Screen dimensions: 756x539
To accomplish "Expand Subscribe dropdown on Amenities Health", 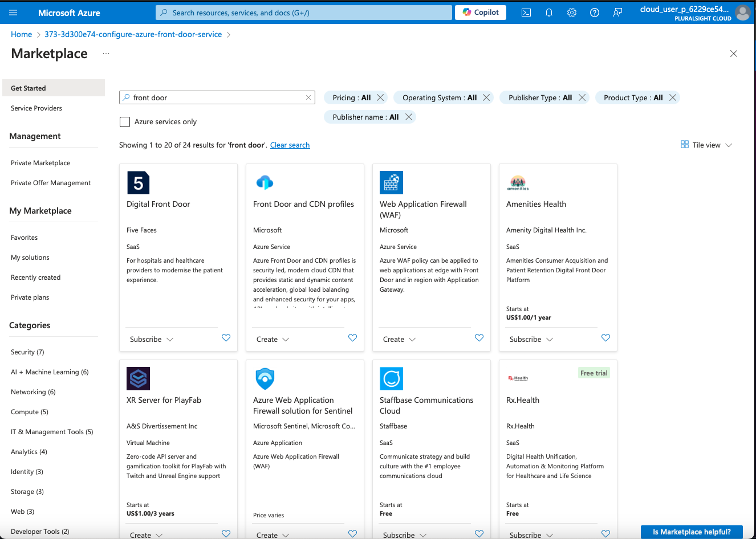I will pos(550,340).
